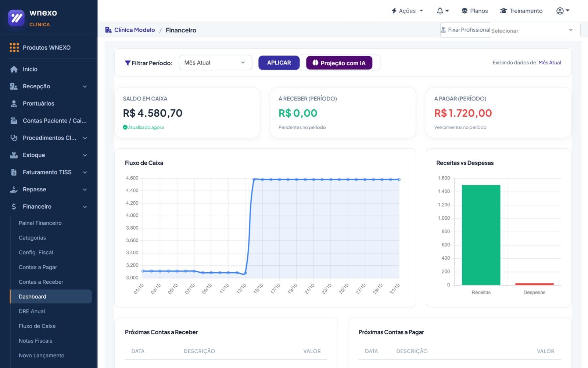This screenshot has height=368, width=588.
Task: Select DRE Anual menu item
Action: click(32, 311)
